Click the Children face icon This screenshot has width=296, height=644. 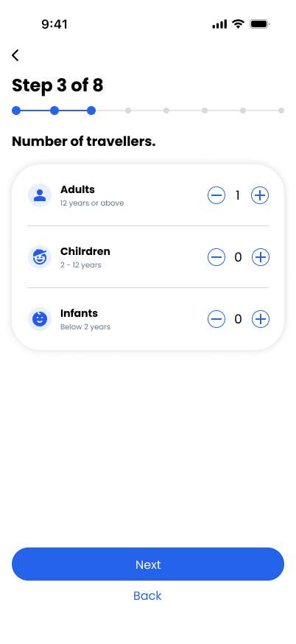pyautogui.click(x=40, y=257)
